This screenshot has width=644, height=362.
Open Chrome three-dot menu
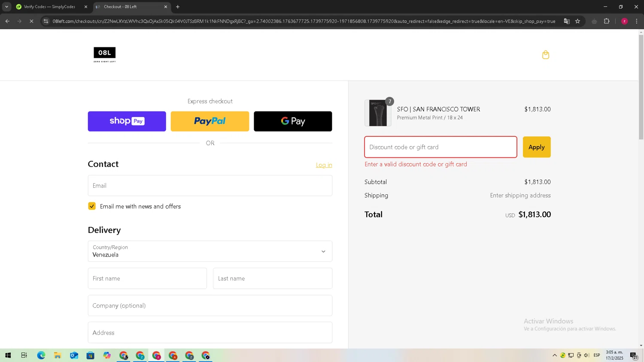(636, 21)
